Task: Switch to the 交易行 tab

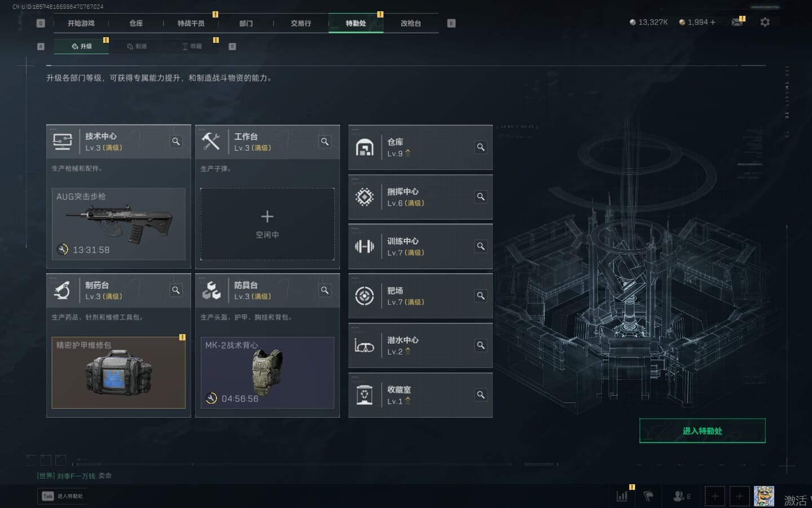Action: [301, 23]
